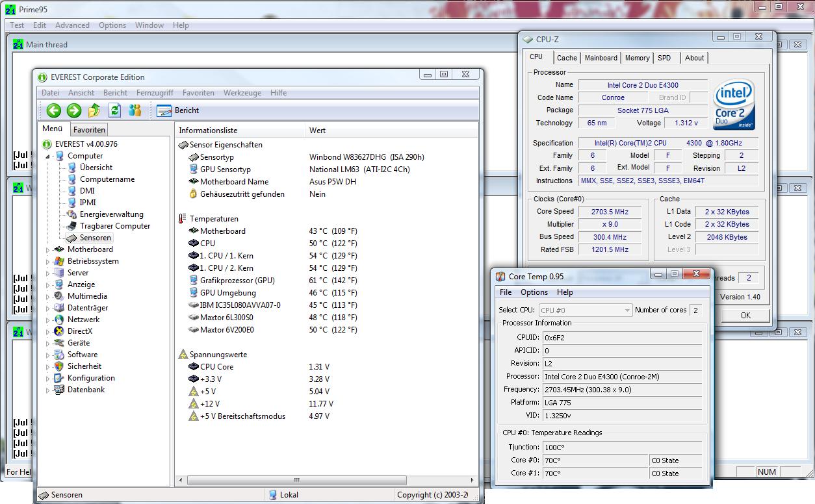Image resolution: width=815 pixels, height=504 pixels.
Task: Click the Spannungswerte warning icon
Action: pos(183,355)
